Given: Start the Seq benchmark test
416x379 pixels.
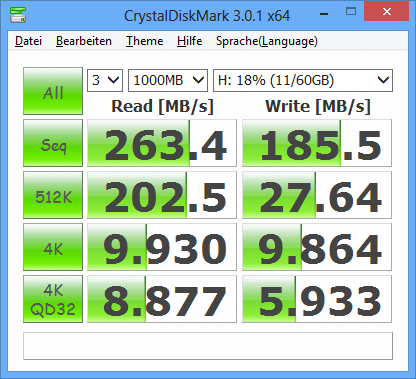Looking at the screenshot, I should click(x=53, y=143).
